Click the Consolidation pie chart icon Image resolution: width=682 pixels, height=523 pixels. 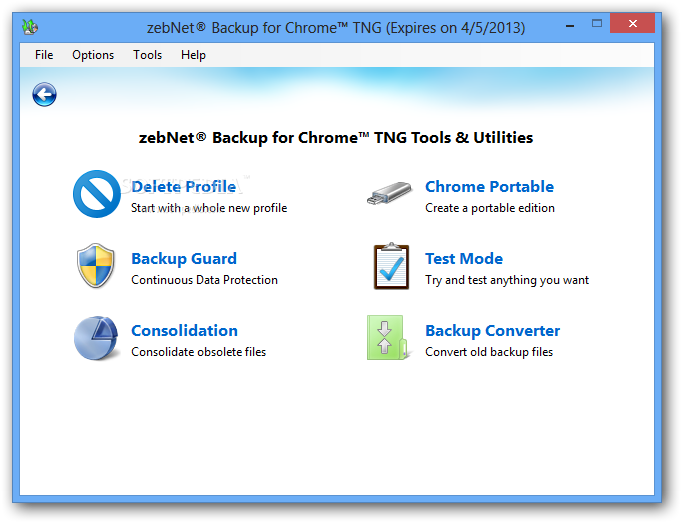pos(96,338)
